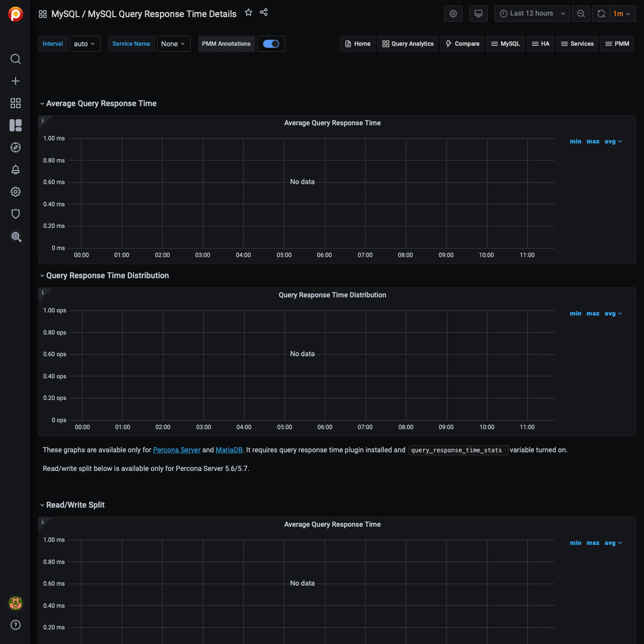The width and height of the screenshot is (644, 644).
Task: Sort first panel legend by max
Action: pos(593,142)
